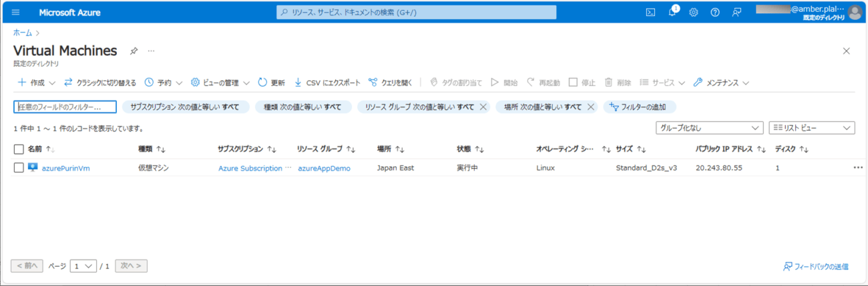Check the azurePurinVm row checkbox

[19, 168]
